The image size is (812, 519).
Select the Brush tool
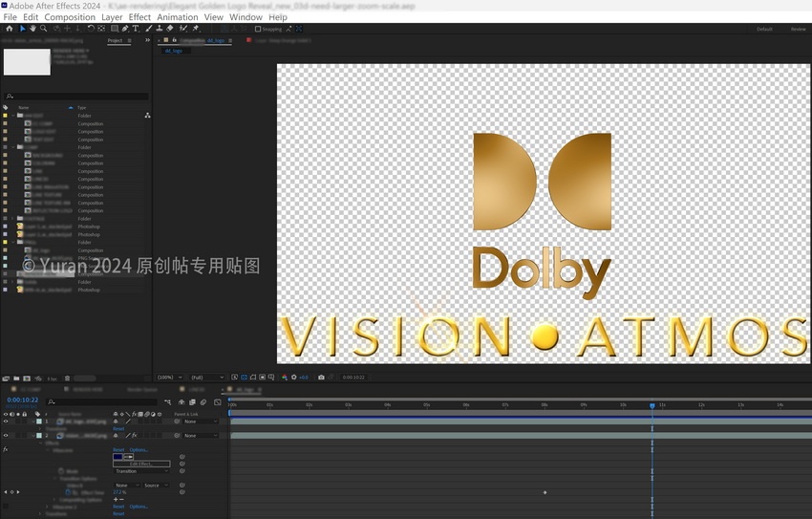pyautogui.click(x=149, y=29)
